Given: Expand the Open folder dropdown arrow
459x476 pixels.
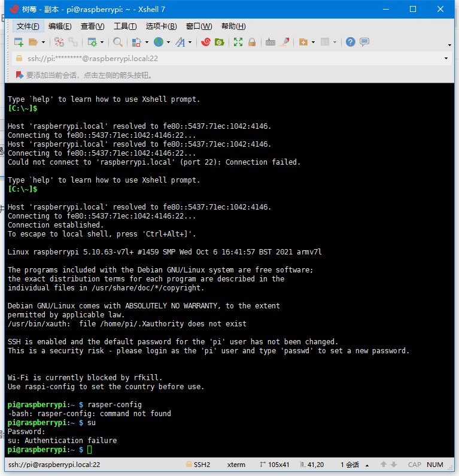Looking at the screenshot, I should pos(43,42).
